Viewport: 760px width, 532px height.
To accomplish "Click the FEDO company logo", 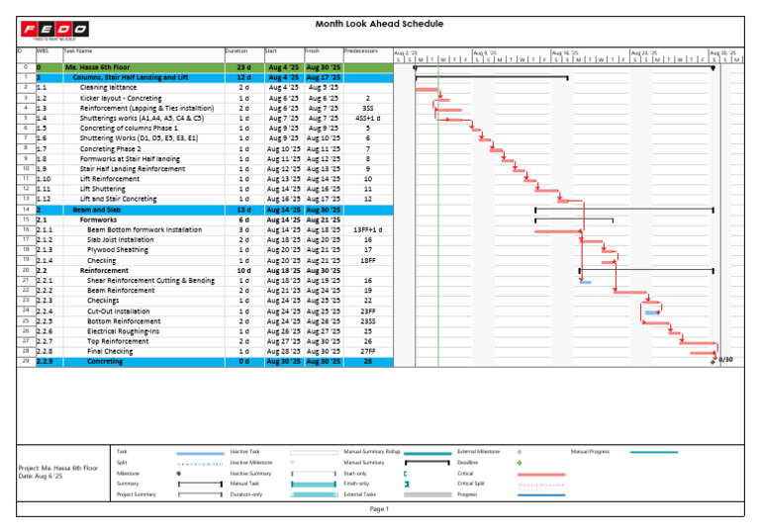I will [x=54, y=30].
